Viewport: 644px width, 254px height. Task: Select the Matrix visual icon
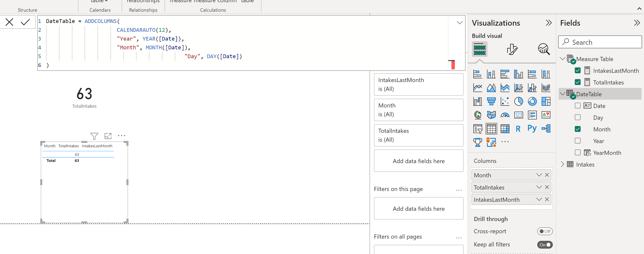click(505, 129)
